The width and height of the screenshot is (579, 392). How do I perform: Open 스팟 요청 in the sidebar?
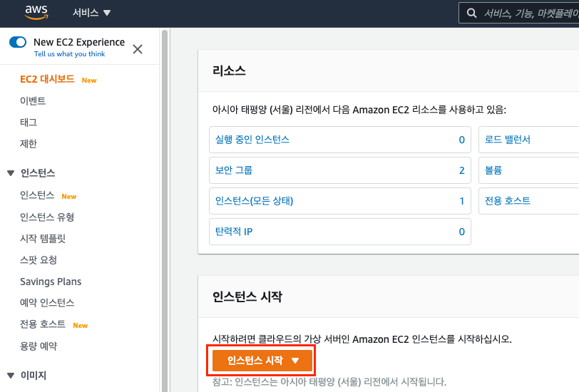[x=39, y=260]
